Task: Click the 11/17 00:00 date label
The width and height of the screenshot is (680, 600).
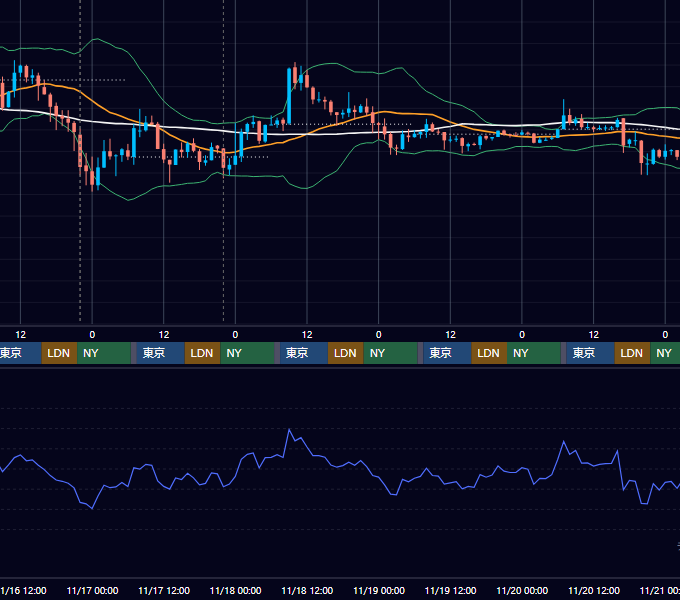Action: (x=92, y=590)
